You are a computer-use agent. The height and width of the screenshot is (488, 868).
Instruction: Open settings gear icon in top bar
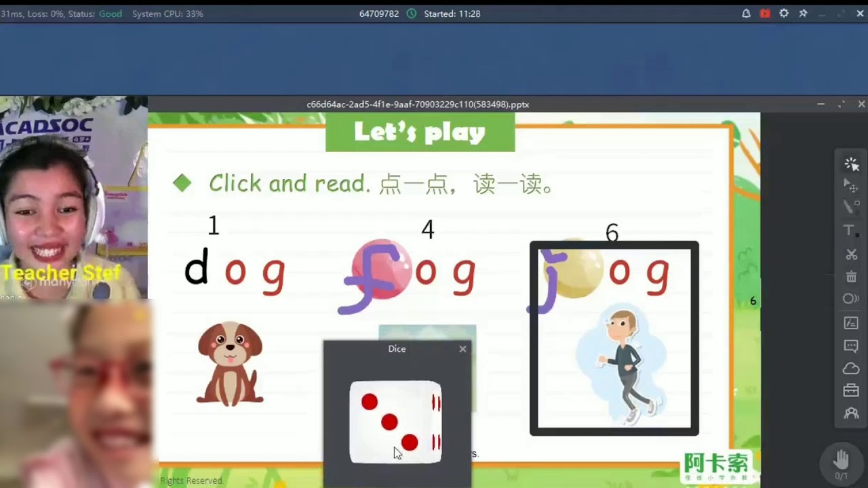(x=784, y=14)
